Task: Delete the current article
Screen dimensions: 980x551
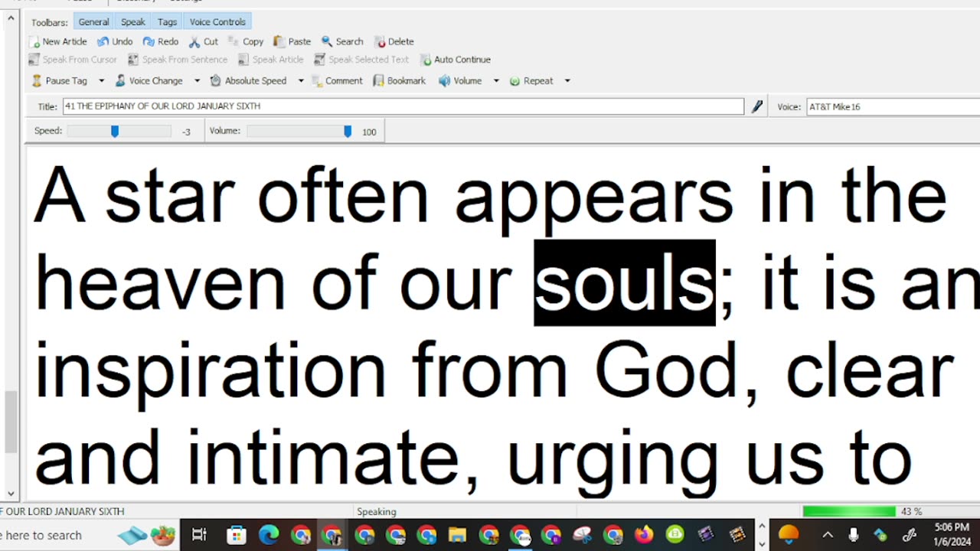Action: coord(394,41)
